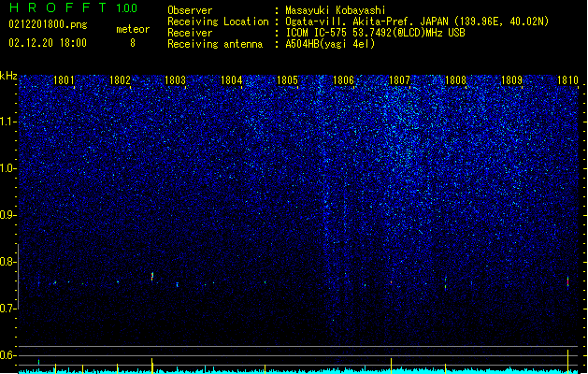Click the meteor count value 8
The width and height of the screenshot is (588, 374).
tap(133, 43)
